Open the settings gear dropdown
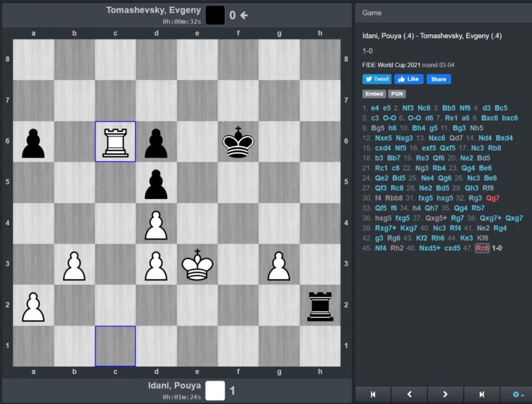532x404 pixels. [517, 394]
